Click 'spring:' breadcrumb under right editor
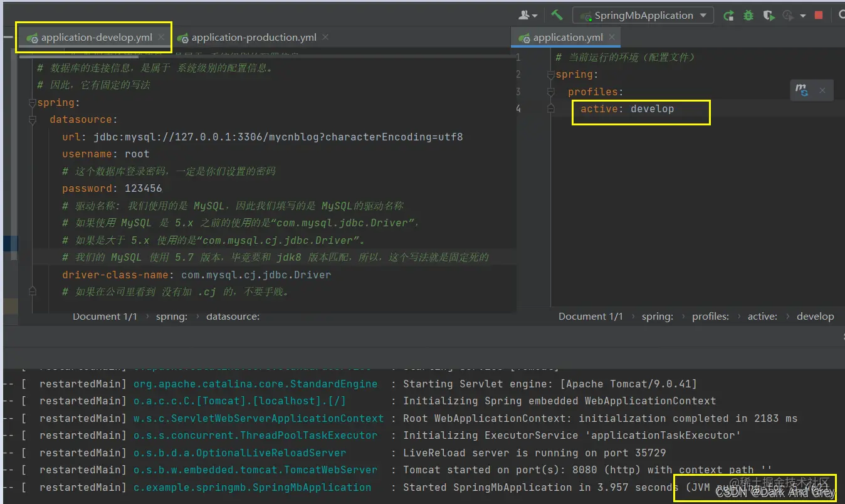 (x=658, y=317)
